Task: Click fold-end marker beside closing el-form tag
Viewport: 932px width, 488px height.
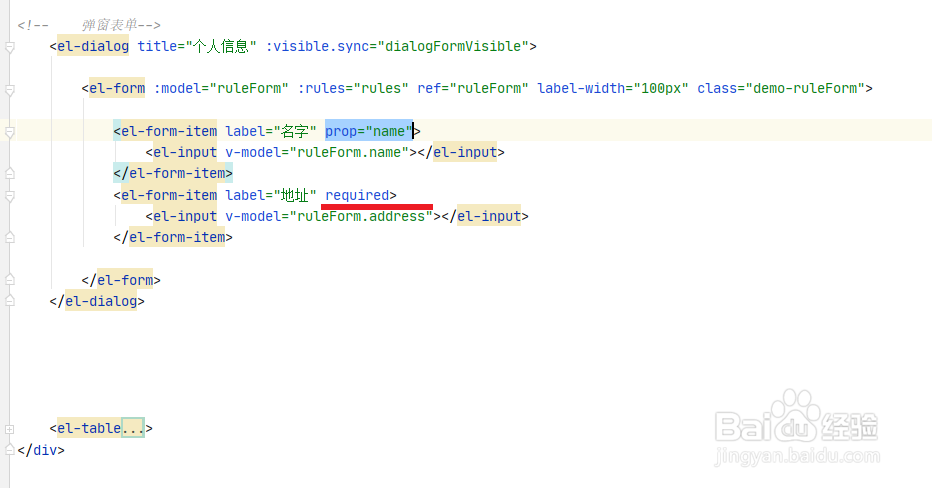Action: tap(10, 279)
